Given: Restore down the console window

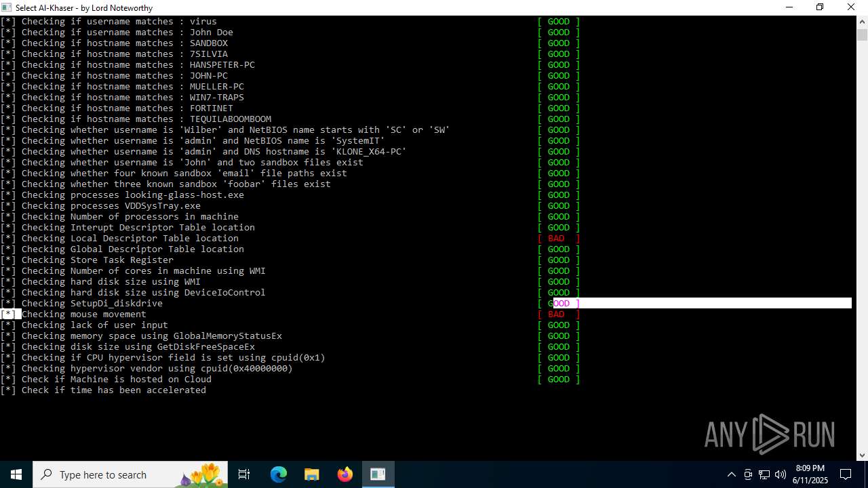Looking at the screenshot, I should 820,7.
